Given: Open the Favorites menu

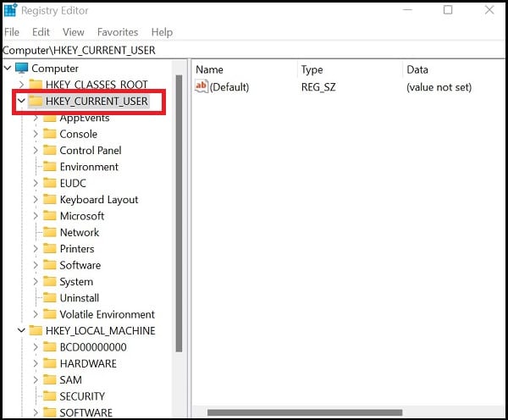Looking at the screenshot, I should [x=118, y=32].
